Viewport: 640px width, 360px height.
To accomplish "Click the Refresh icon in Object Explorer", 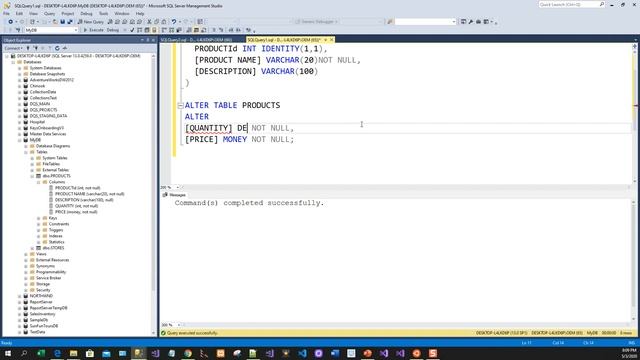I will pyautogui.click(x=57, y=48).
